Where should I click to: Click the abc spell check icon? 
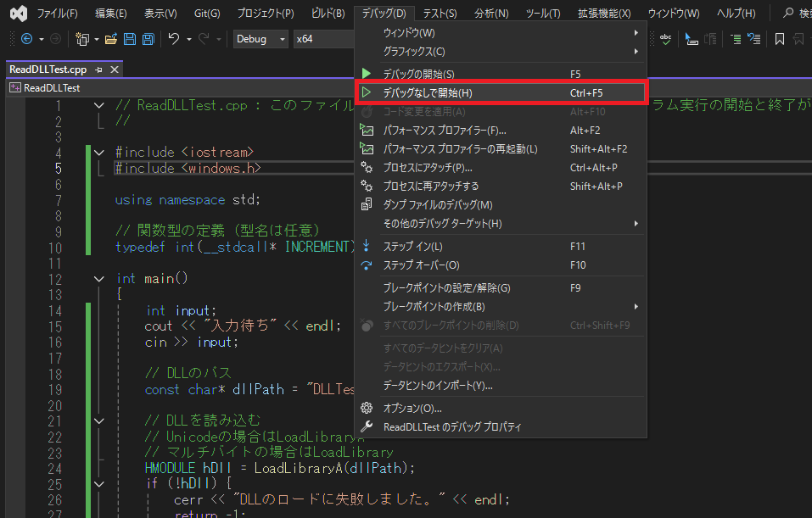point(666,39)
